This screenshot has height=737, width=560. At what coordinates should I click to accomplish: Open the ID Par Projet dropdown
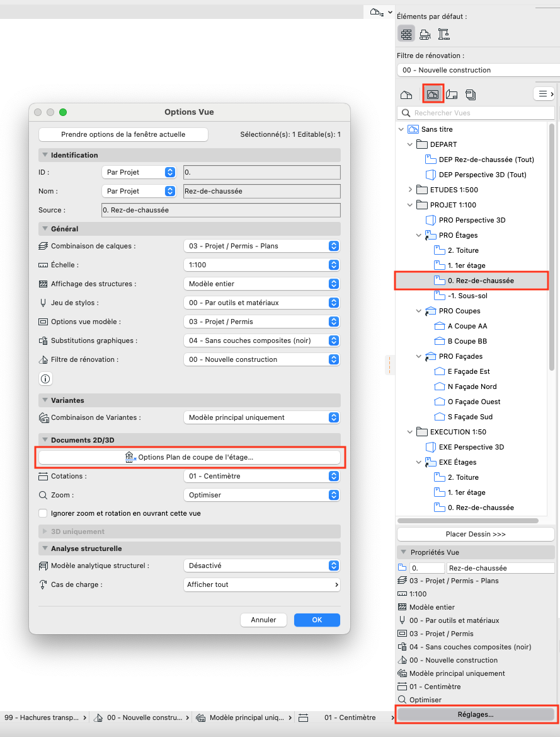tap(139, 172)
